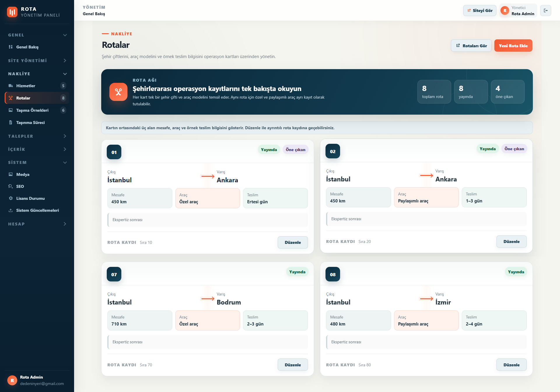Click the ROTA logo icon in sidebar
This screenshot has width=560, height=392.
[12, 12]
